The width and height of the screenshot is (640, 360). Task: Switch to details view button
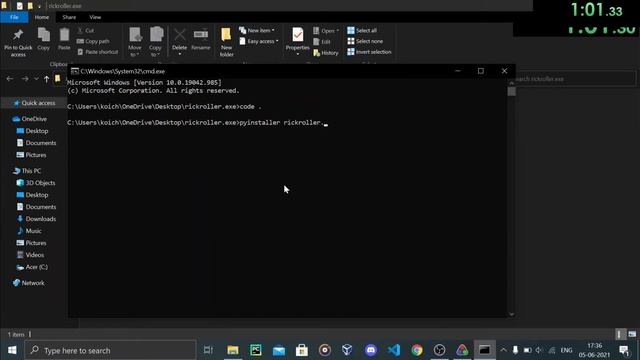point(620,334)
